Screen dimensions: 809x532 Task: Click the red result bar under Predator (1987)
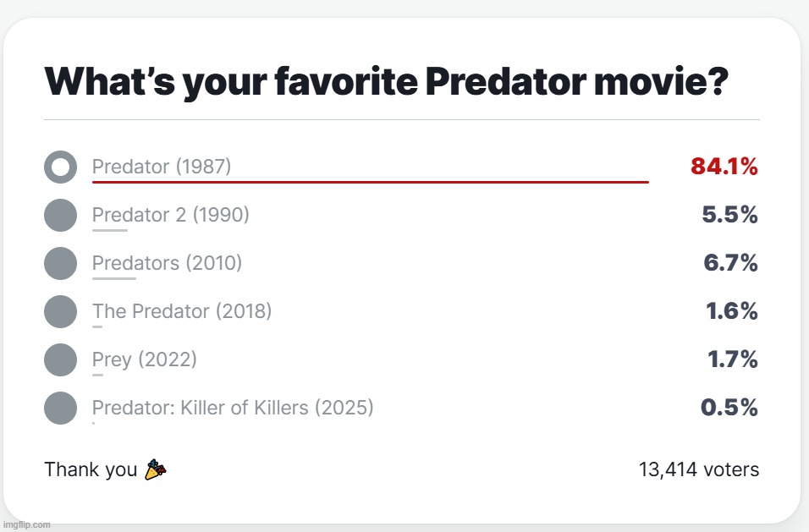click(371, 182)
